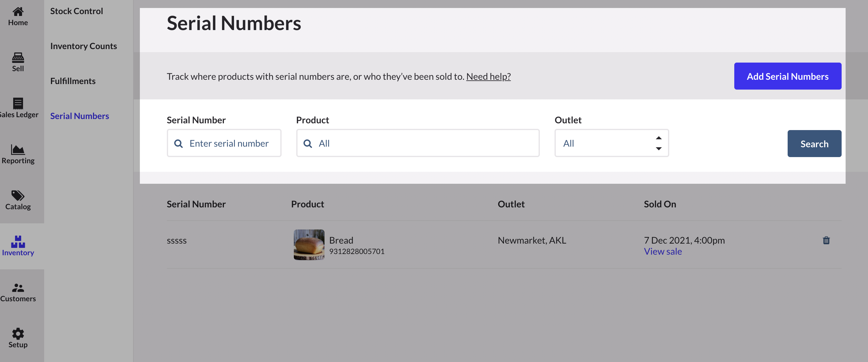This screenshot has height=362, width=868.
Task: Focus the Enter serial number field
Action: coord(229,143)
